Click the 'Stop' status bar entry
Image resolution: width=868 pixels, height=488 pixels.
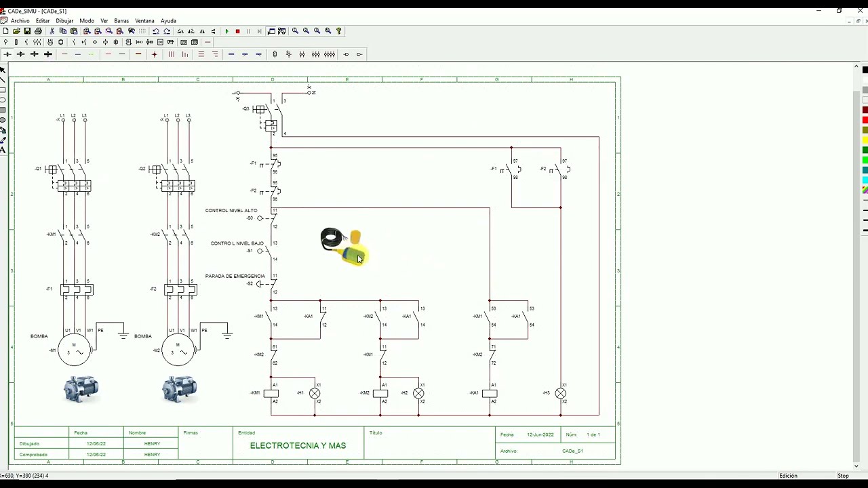[843, 476]
